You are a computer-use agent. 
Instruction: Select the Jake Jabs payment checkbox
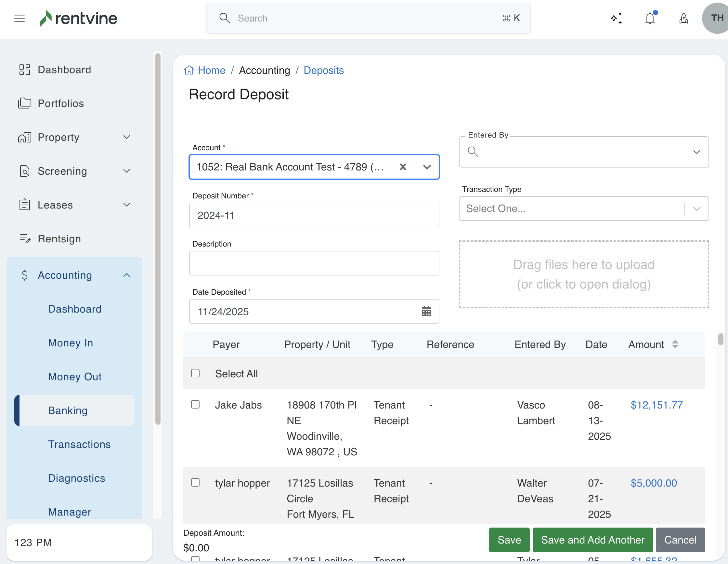point(195,404)
